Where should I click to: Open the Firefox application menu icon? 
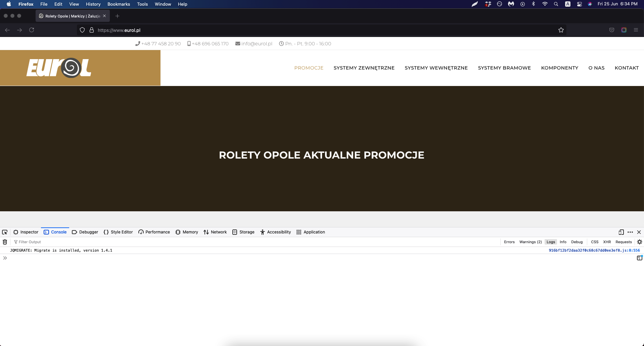tap(636, 30)
